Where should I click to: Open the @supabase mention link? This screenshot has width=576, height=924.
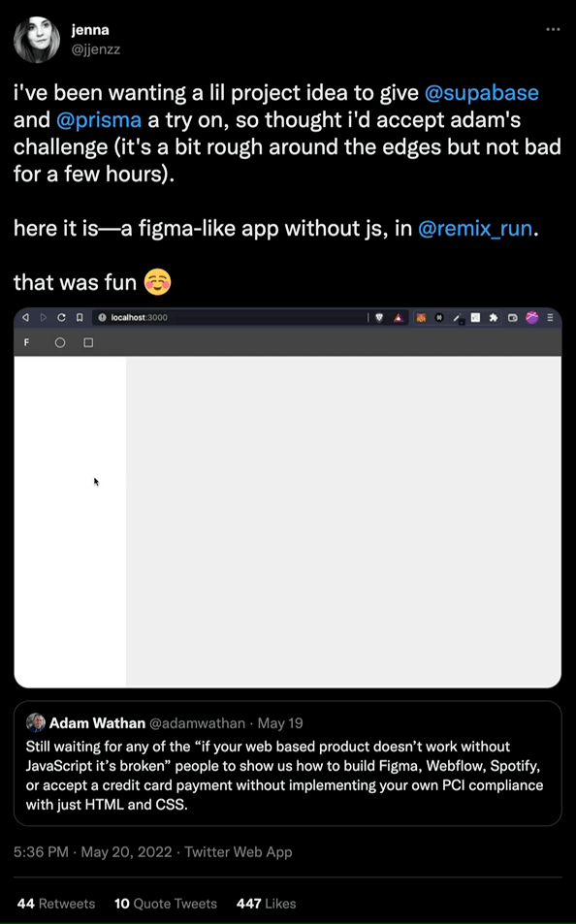click(x=482, y=93)
